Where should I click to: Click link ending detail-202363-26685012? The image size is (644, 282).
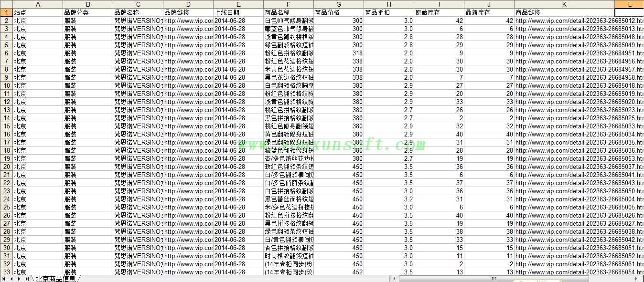coord(579,21)
